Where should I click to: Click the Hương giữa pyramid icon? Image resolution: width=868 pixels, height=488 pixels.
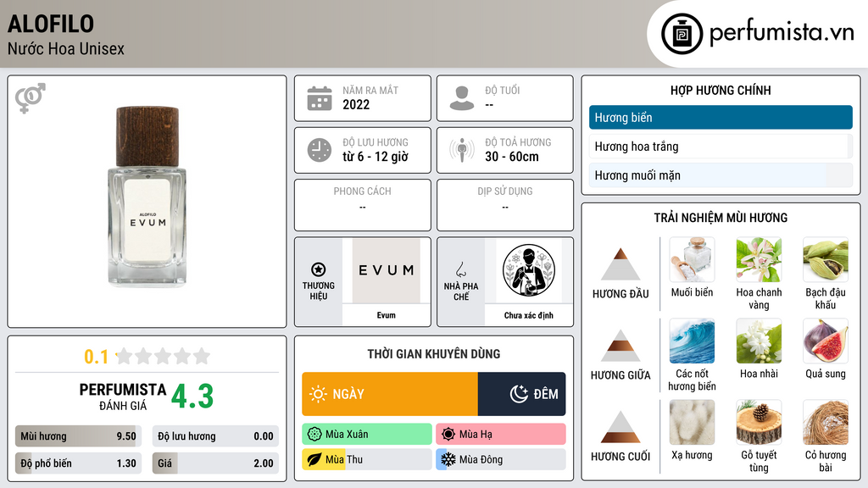620,346
